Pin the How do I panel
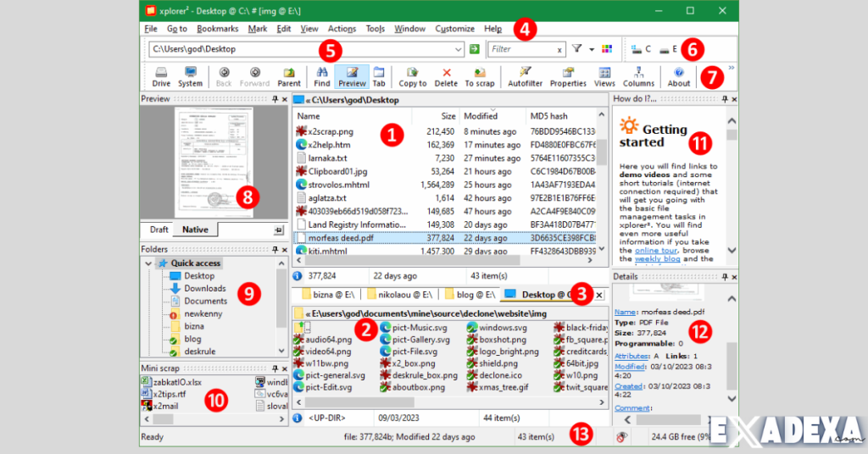The width and height of the screenshot is (868, 454). click(x=725, y=99)
